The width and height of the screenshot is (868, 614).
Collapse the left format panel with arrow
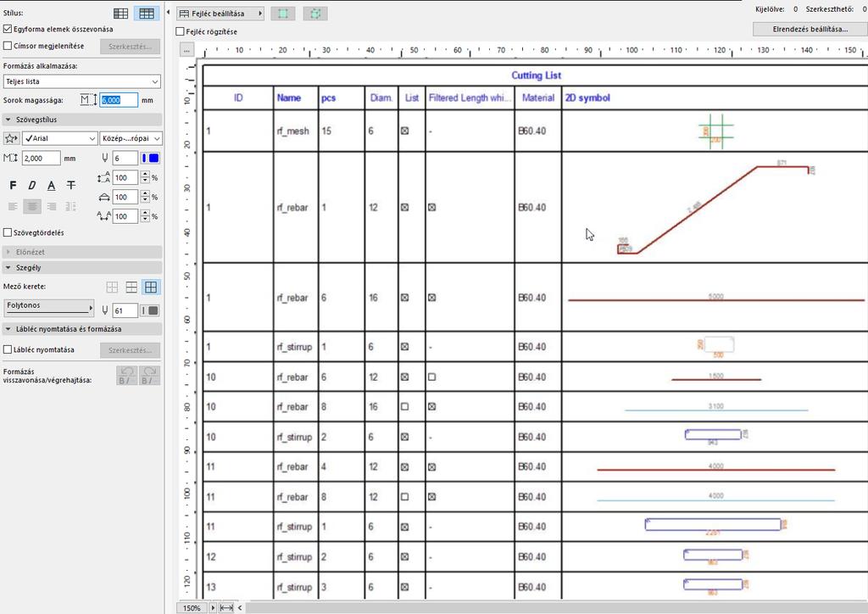pyautogui.click(x=169, y=12)
